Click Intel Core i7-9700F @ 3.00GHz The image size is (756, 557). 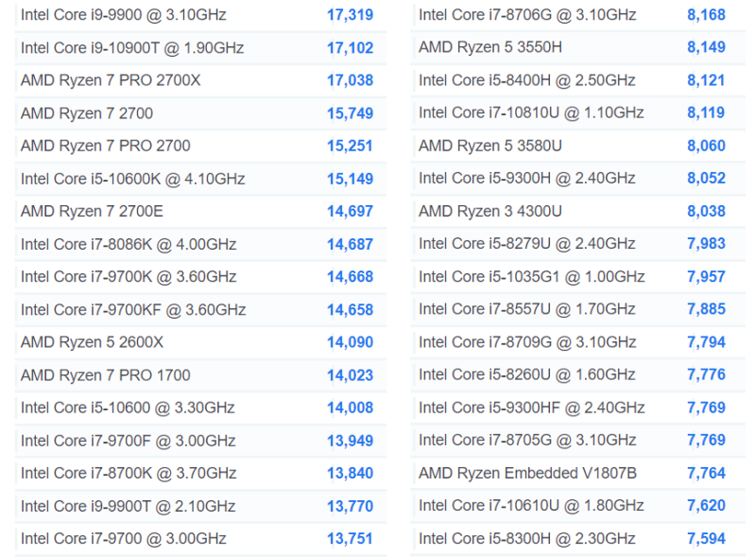[x=129, y=441]
